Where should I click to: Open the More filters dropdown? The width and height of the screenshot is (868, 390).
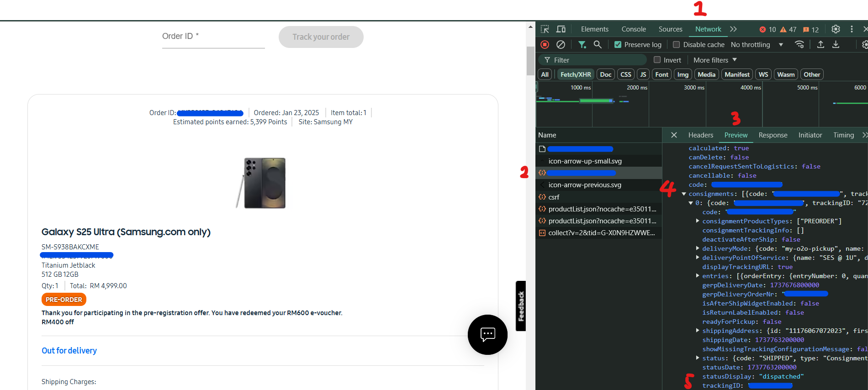[715, 60]
